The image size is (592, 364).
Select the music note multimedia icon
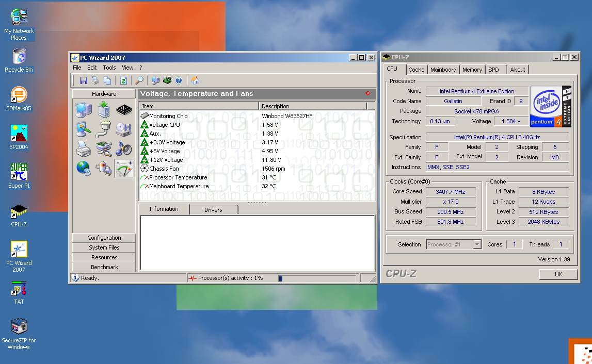click(124, 149)
